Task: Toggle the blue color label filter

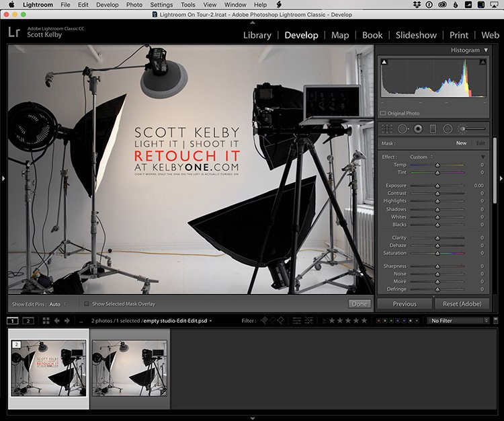Action: click(398, 321)
